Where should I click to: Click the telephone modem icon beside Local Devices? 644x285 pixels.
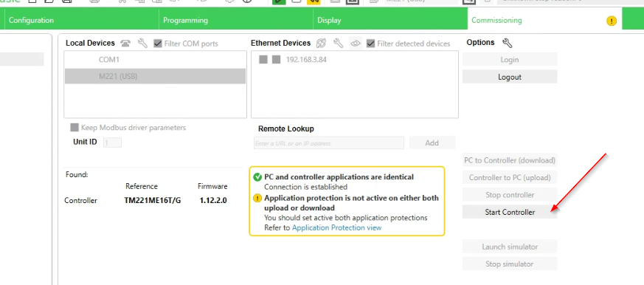(x=125, y=43)
